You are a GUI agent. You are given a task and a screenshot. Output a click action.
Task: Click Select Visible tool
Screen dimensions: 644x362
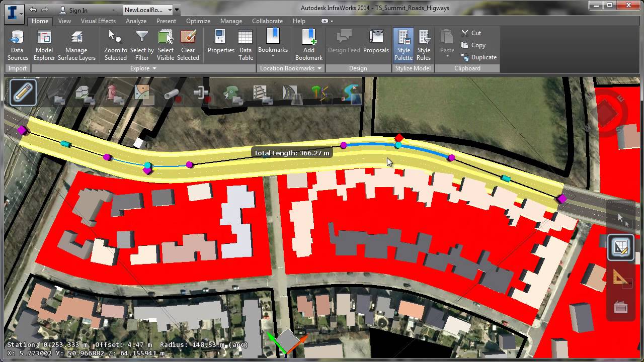click(x=166, y=45)
